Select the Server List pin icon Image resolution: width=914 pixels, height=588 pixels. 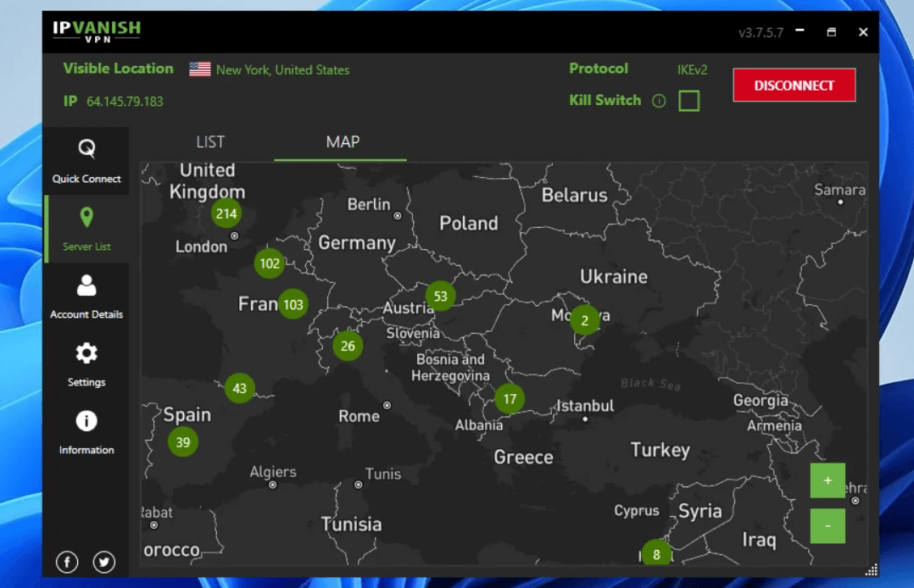[x=86, y=219]
